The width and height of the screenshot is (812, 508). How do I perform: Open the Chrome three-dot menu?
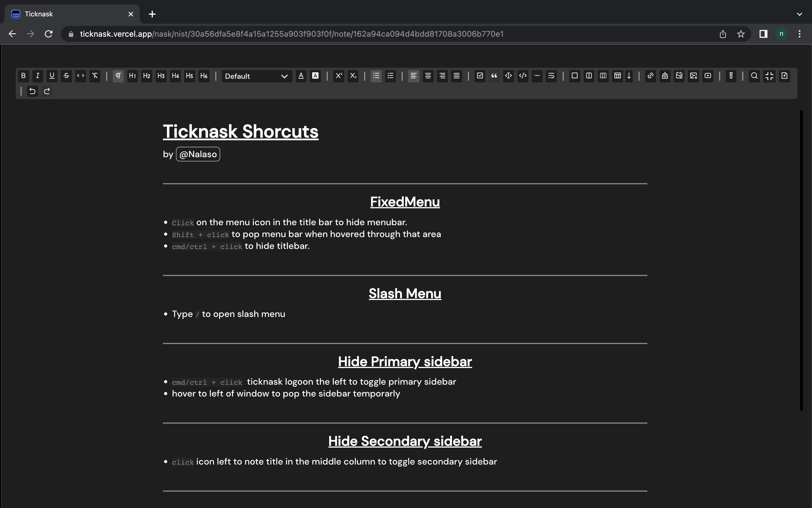point(800,34)
